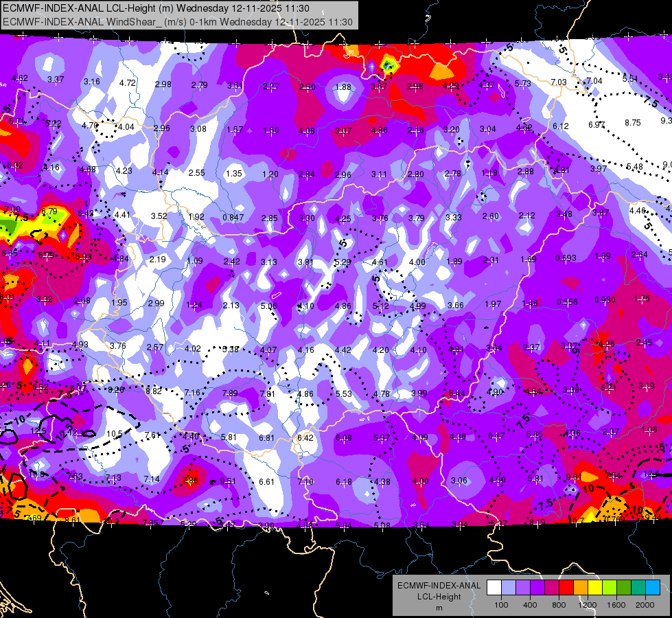
Task: Select the dark green legend swatch
Action: tap(623, 587)
